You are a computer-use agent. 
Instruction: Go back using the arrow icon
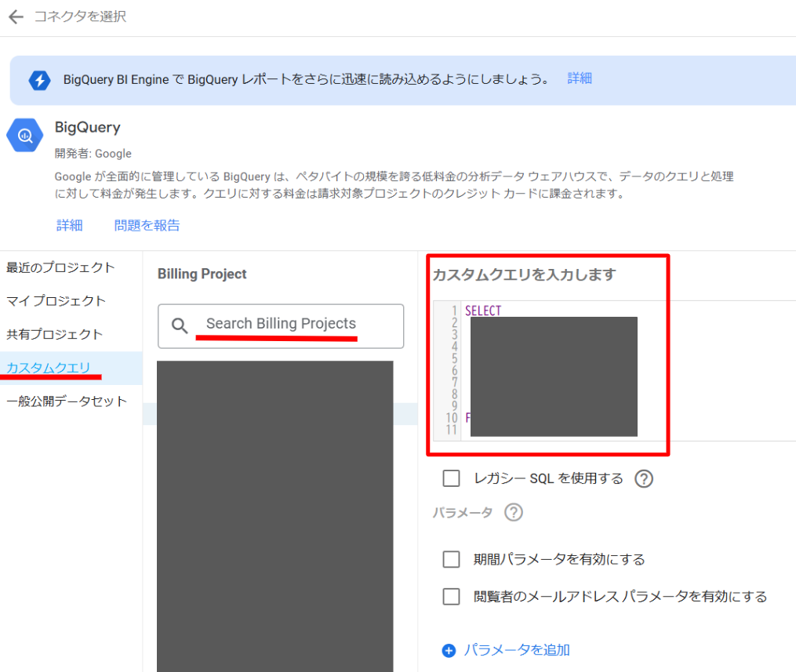tap(16, 16)
